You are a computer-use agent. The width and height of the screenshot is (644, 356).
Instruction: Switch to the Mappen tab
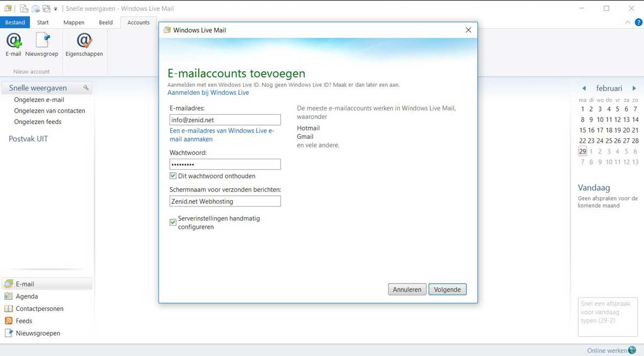pyautogui.click(x=74, y=23)
